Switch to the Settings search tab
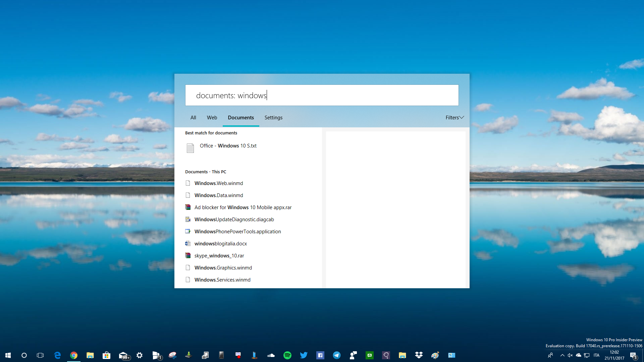The height and width of the screenshot is (362, 644). point(273,118)
